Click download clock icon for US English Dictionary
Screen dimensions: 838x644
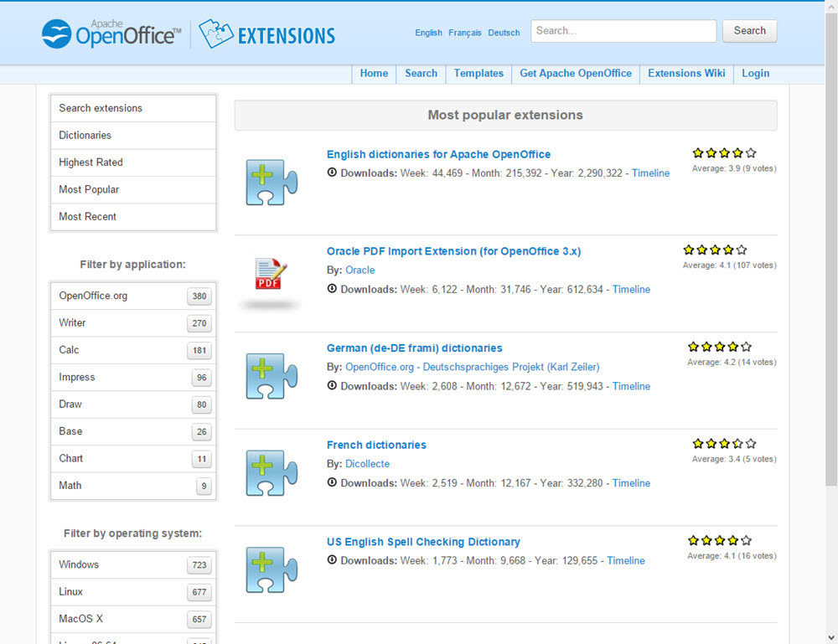(x=332, y=560)
